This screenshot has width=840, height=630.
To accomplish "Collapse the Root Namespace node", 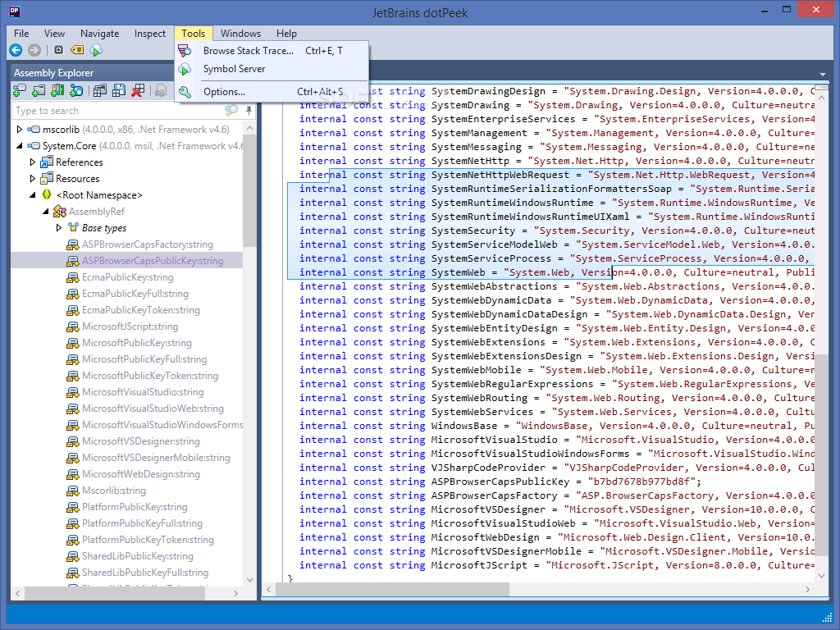I will (x=33, y=195).
